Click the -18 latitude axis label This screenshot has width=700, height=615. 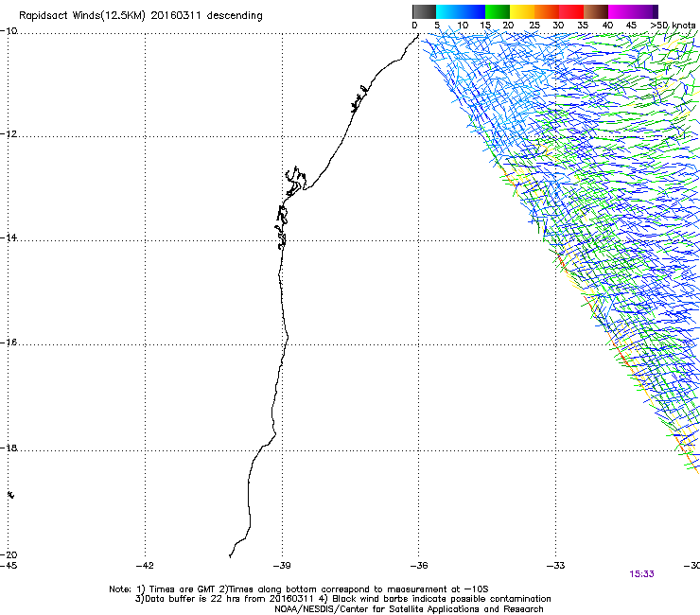(x=9, y=448)
